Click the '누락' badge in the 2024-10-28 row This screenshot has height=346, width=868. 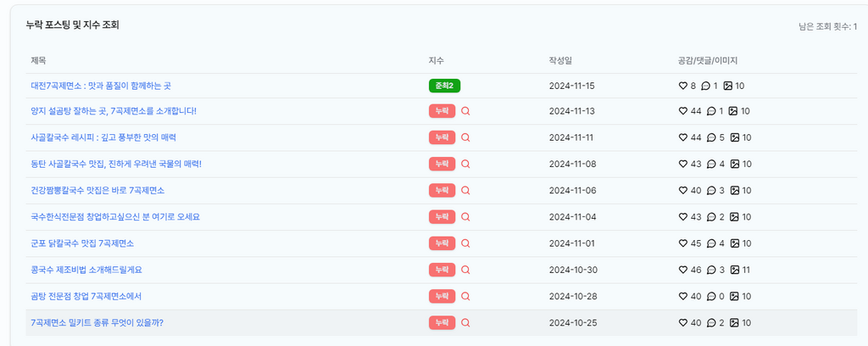tap(442, 296)
